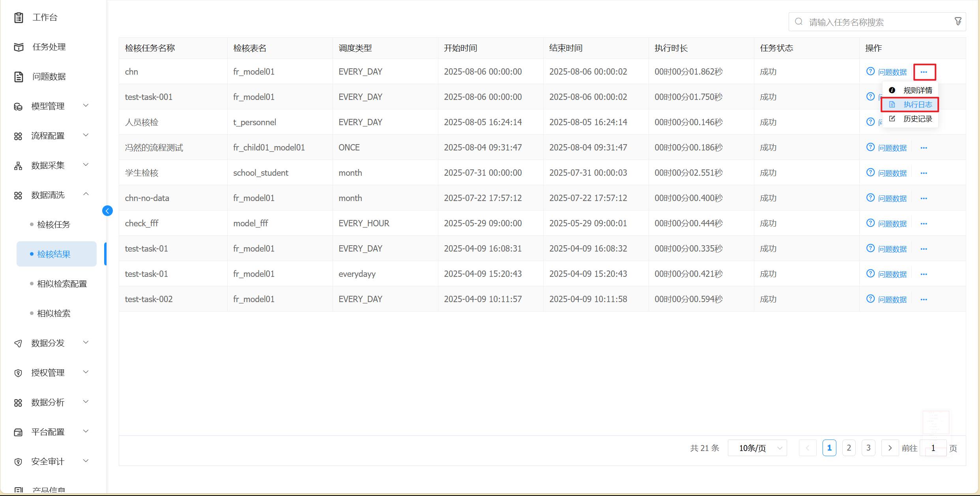
Task: Go to page 2 of results
Action: [849, 448]
